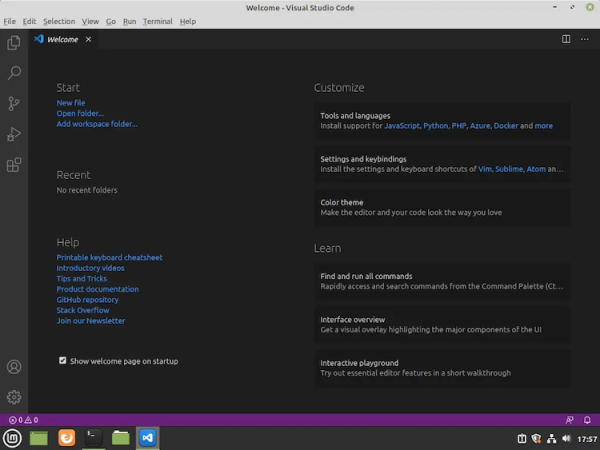
Task: Click the Open folder... link
Action: 80,113
